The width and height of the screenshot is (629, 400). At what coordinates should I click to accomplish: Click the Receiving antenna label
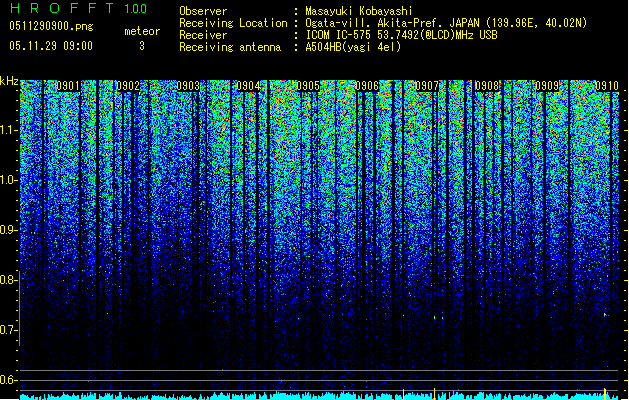(230, 47)
